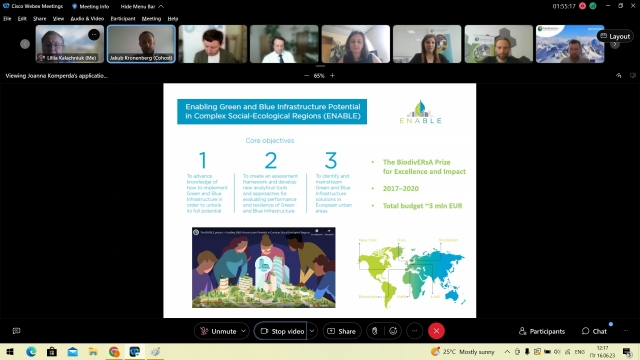
Task: Click the Meeting Info shield icon
Action: (74, 7)
